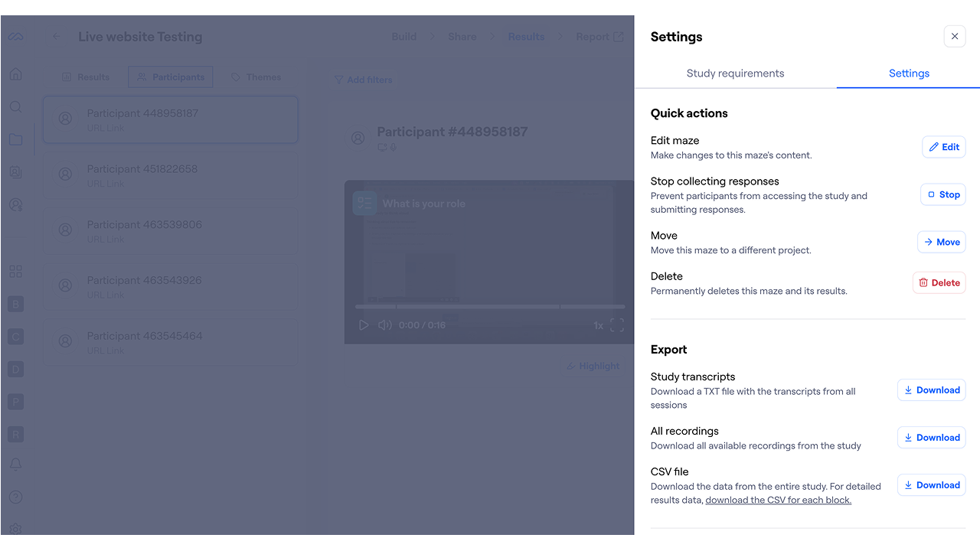Click the avatar icon of Participant 463545464
The width and height of the screenshot is (980, 551).
(66, 341)
